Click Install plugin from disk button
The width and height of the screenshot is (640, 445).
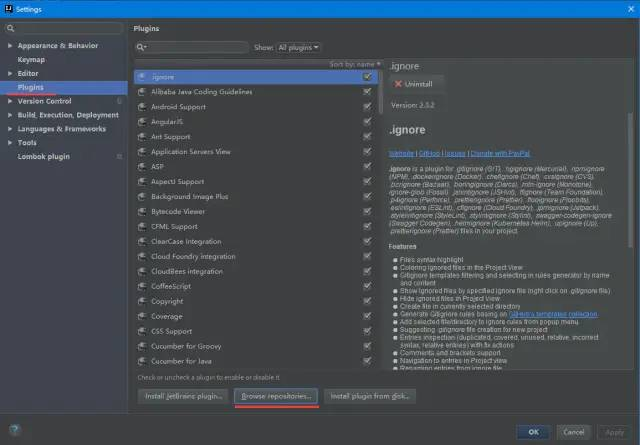tap(370, 396)
